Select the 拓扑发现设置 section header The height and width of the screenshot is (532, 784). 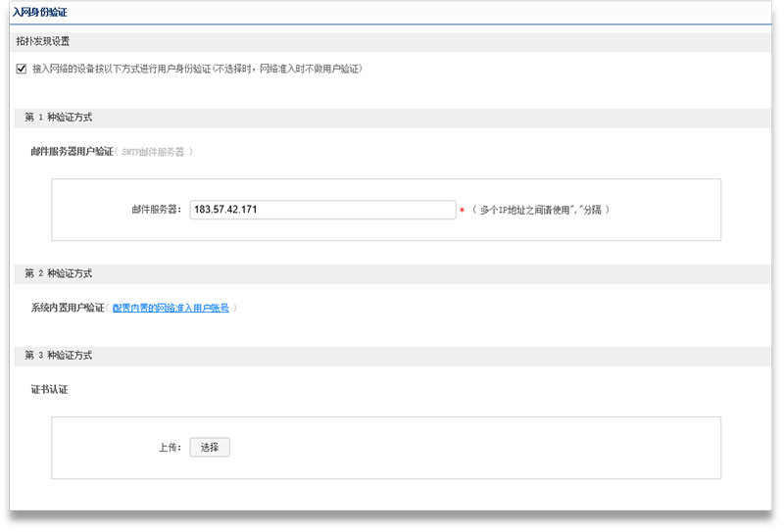tap(43, 42)
